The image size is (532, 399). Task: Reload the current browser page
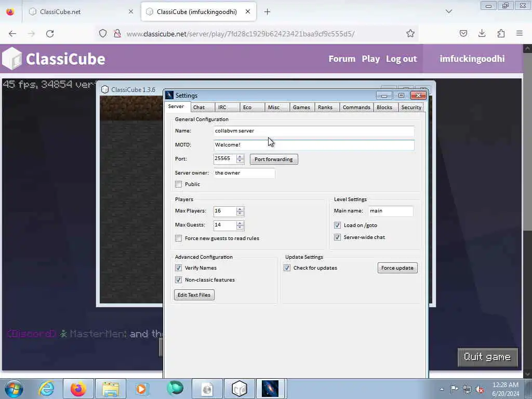pyautogui.click(x=50, y=34)
